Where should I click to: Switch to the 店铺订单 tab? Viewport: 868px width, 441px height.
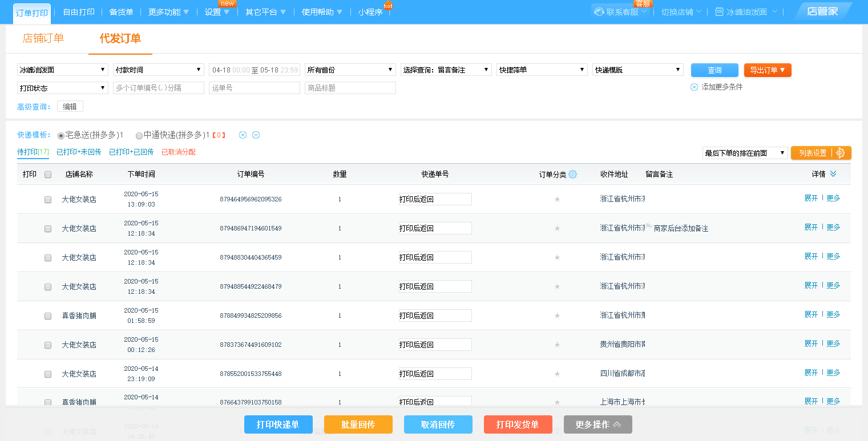point(43,38)
